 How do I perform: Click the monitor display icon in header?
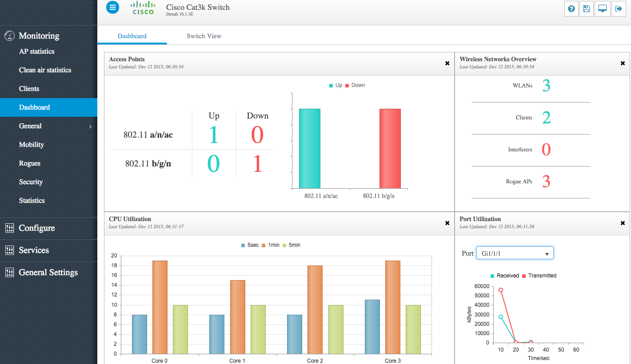[x=603, y=9]
